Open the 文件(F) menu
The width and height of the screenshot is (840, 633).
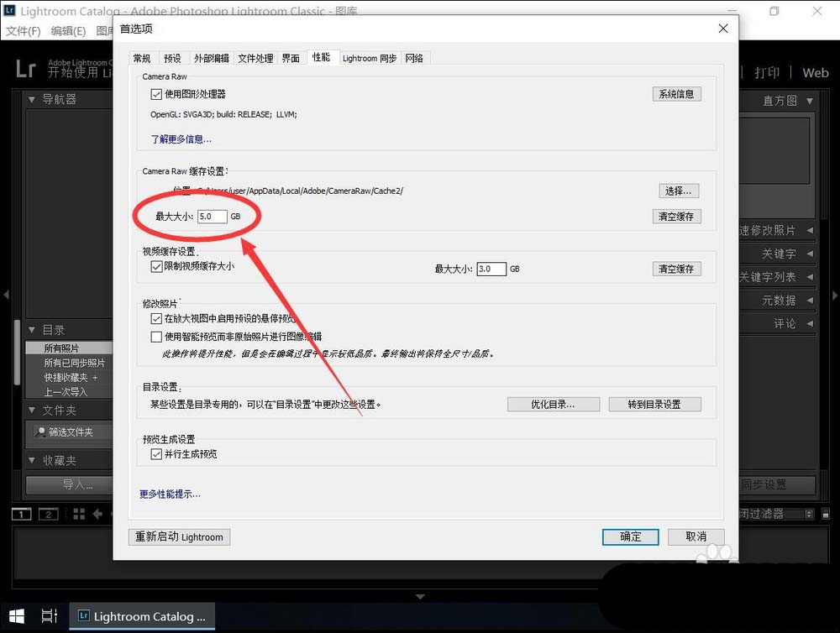coord(24,31)
